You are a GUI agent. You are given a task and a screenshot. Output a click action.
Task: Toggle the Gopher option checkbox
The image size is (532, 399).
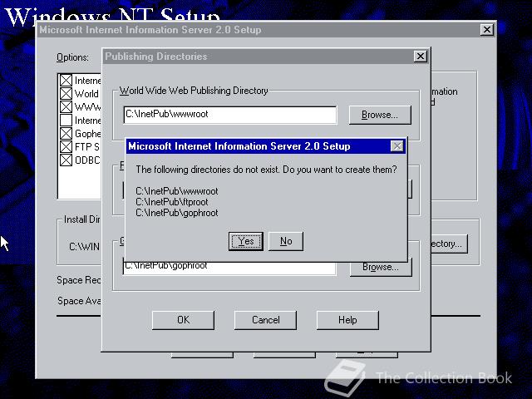[x=66, y=133]
